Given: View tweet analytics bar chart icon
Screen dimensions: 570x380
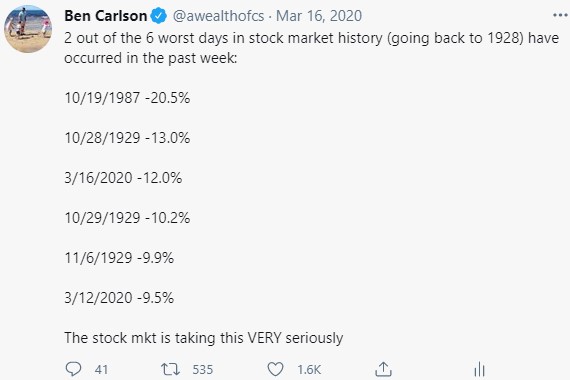Looking at the screenshot, I should coord(479,369).
